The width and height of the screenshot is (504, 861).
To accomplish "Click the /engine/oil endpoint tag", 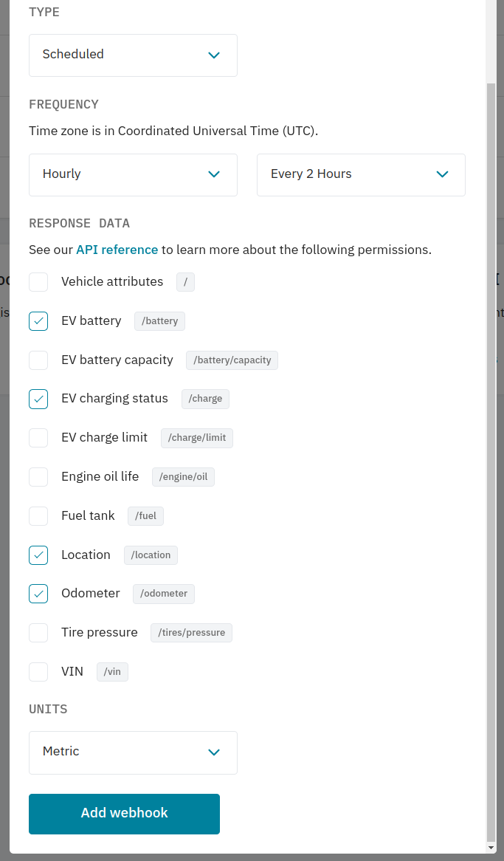I will (x=183, y=477).
